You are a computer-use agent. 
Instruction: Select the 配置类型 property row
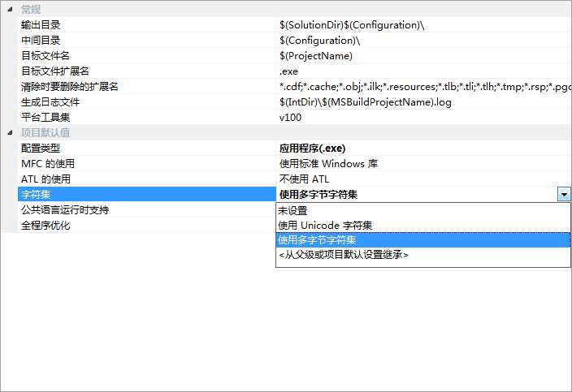(x=295, y=149)
